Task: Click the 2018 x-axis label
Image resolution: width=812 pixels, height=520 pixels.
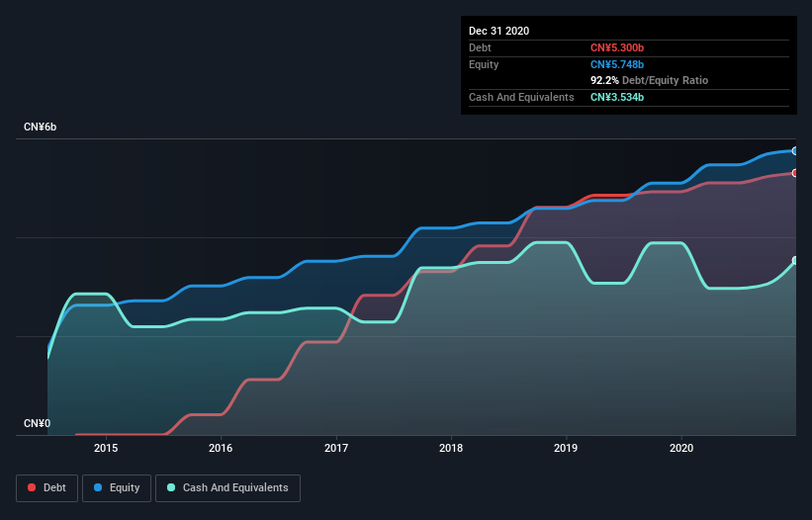Action: (451, 448)
